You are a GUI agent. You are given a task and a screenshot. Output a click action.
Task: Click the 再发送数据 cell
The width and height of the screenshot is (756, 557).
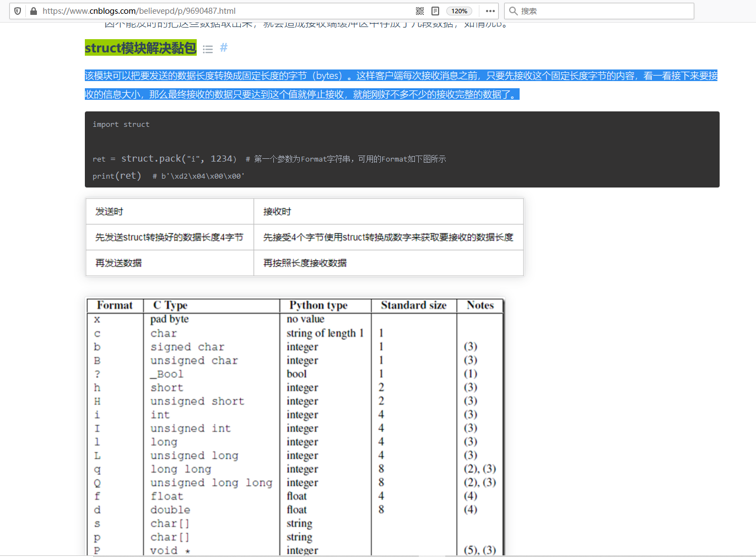click(170, 263)
